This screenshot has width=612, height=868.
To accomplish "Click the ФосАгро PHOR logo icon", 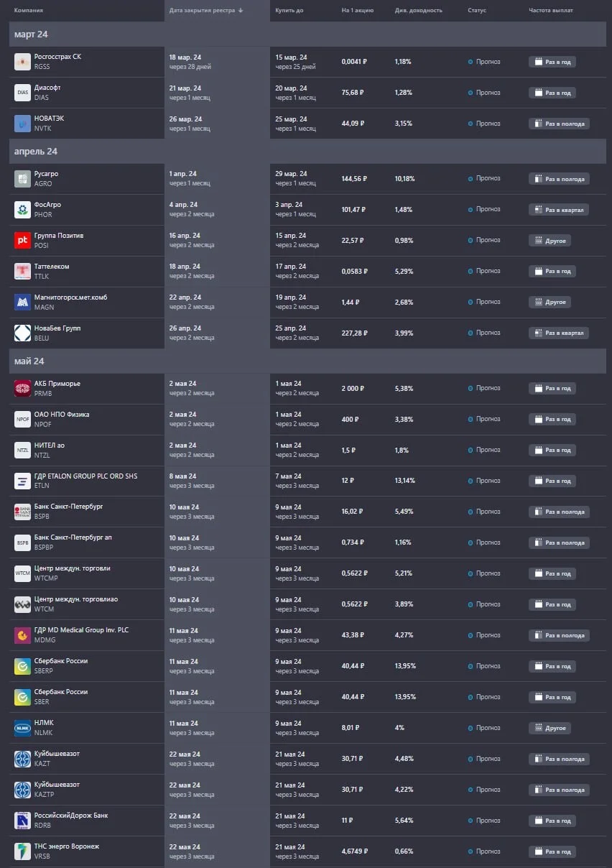I will pyautogui.click(x=22, y=210).
